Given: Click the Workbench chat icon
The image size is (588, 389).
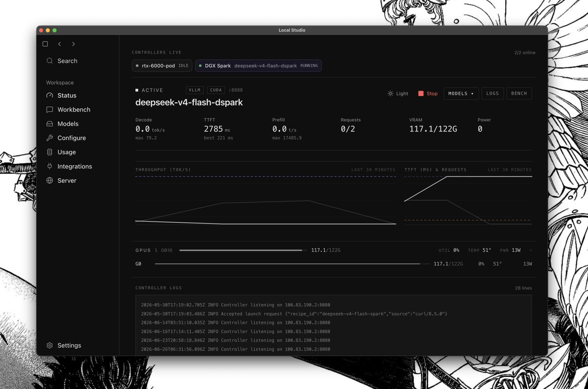Looking at the screenshot, I should [x=49, y=109].
